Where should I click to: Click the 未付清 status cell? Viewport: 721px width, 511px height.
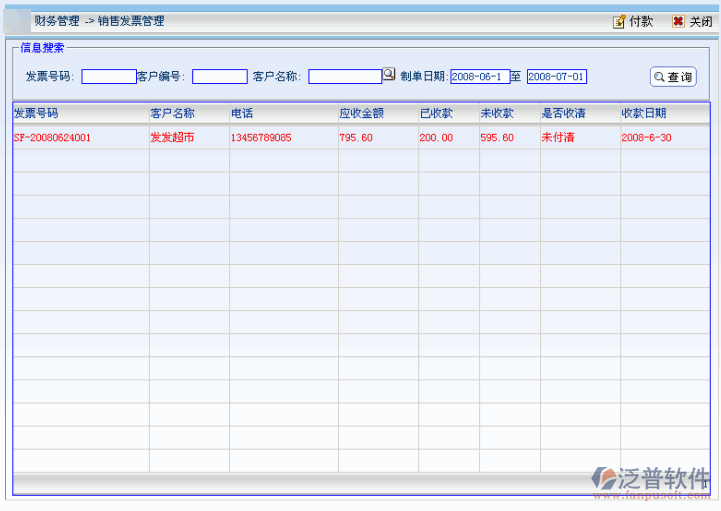click(558, 138)
